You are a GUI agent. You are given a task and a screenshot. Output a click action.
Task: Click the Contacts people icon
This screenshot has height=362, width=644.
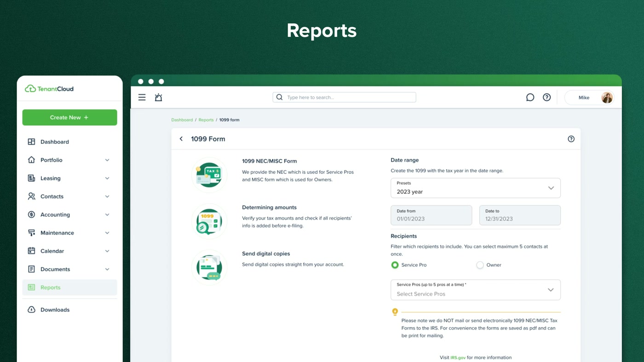(x=31, y=196)
